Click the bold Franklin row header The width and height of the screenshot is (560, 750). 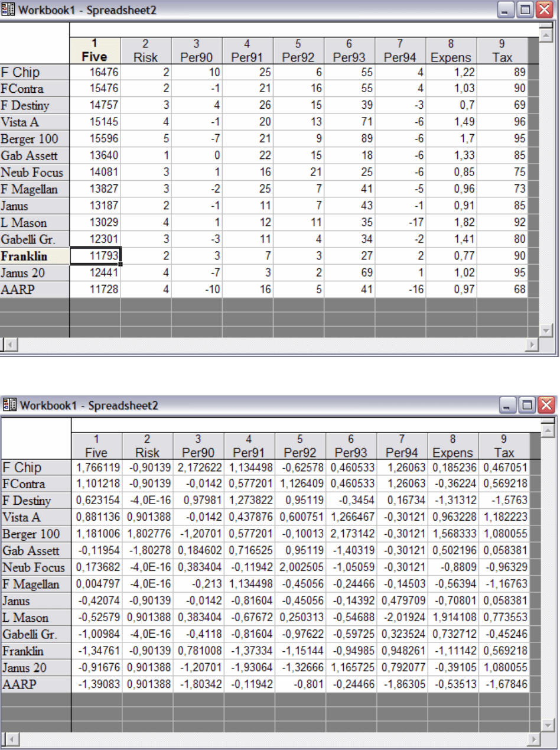click(35, 257)
